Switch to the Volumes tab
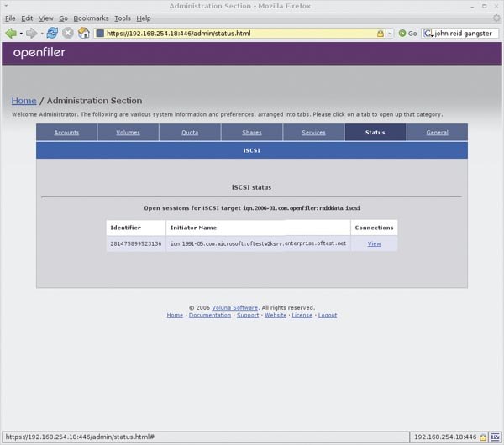This screenshot has width=504, height=445. pos(128,133)
